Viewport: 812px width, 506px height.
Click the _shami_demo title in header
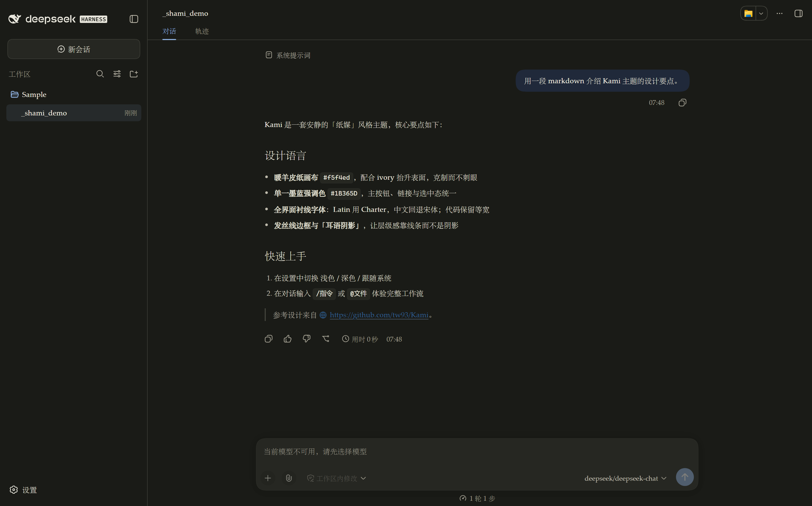pos(185,13)
